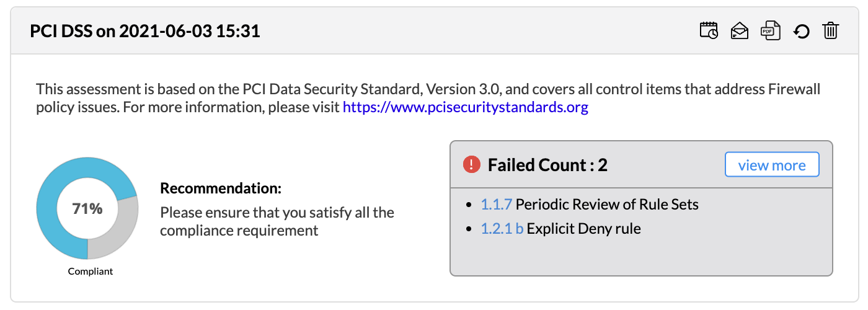868x310 pixels.
Task: Click the PCI DSS report title
Action: [145, 31]
